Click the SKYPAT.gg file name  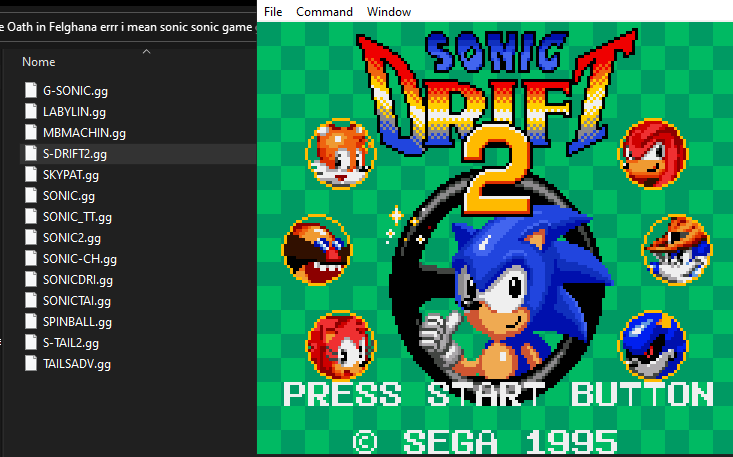coord(71,175)
